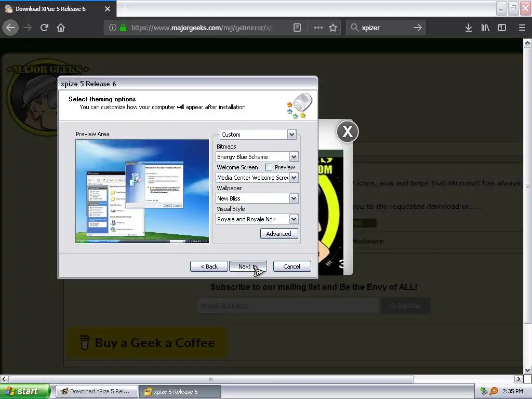
Task: Select xpize 5 Release 6 taskbar item
Action: coord(180,392)
